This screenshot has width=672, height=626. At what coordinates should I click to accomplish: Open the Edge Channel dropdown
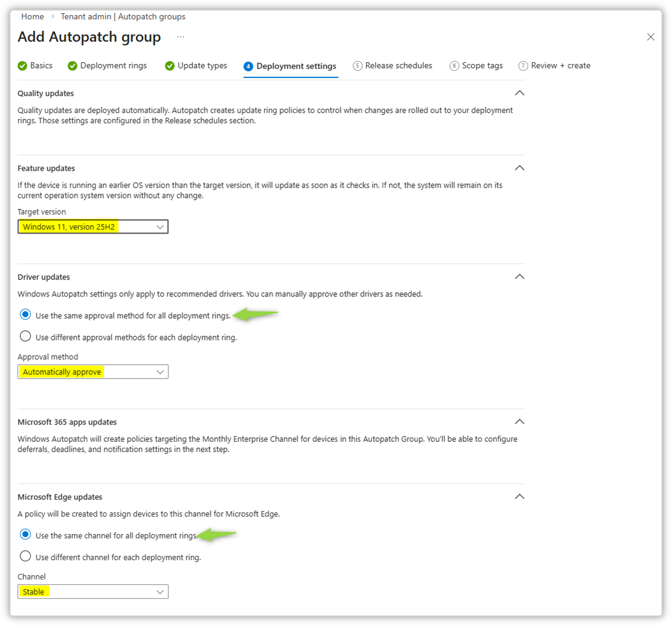coord(93,592)
